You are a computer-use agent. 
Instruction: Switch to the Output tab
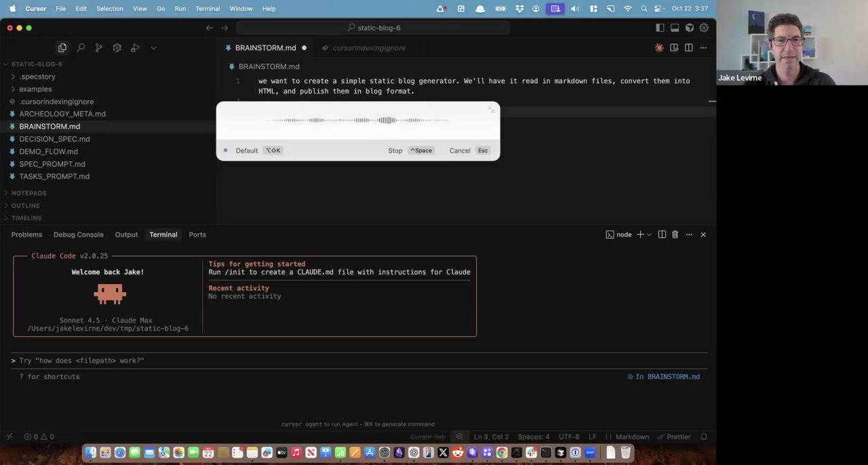[126, 235]
